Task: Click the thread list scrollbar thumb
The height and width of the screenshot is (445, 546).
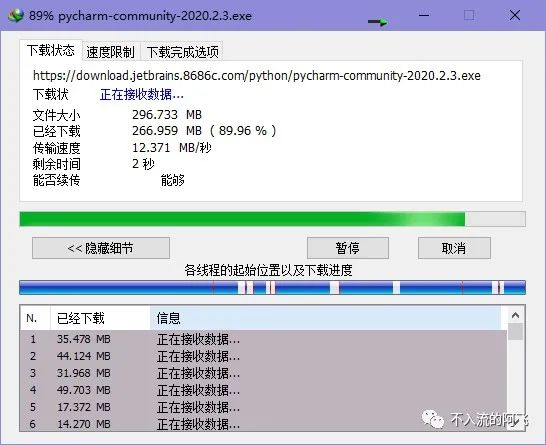Action: point(515,331)
